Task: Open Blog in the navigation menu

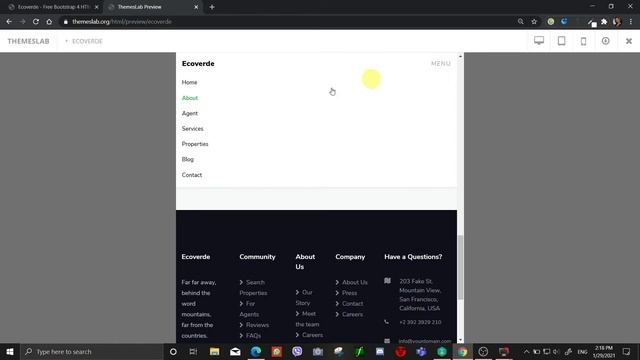Action: [188, 160]
